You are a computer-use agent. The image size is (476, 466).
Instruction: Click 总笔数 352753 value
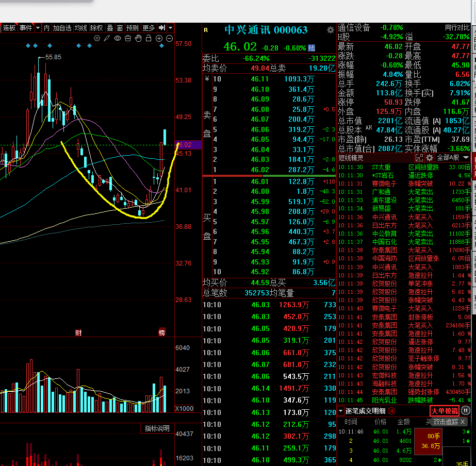[257, 293]
